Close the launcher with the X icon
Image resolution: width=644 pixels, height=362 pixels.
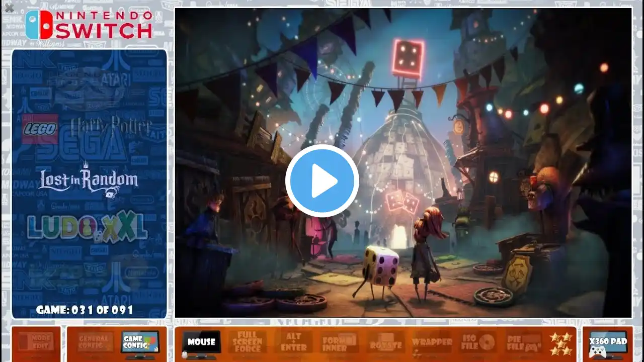point(9,8)
